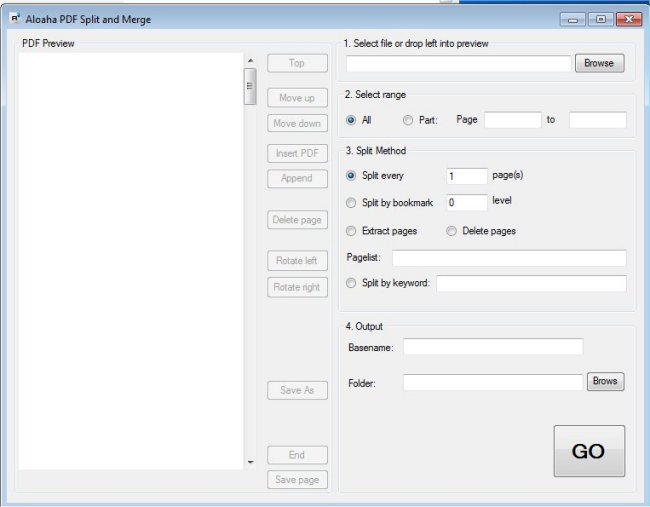Click the Move down button
This screenshot has width=650, height=507.
(x=297, y=124)
